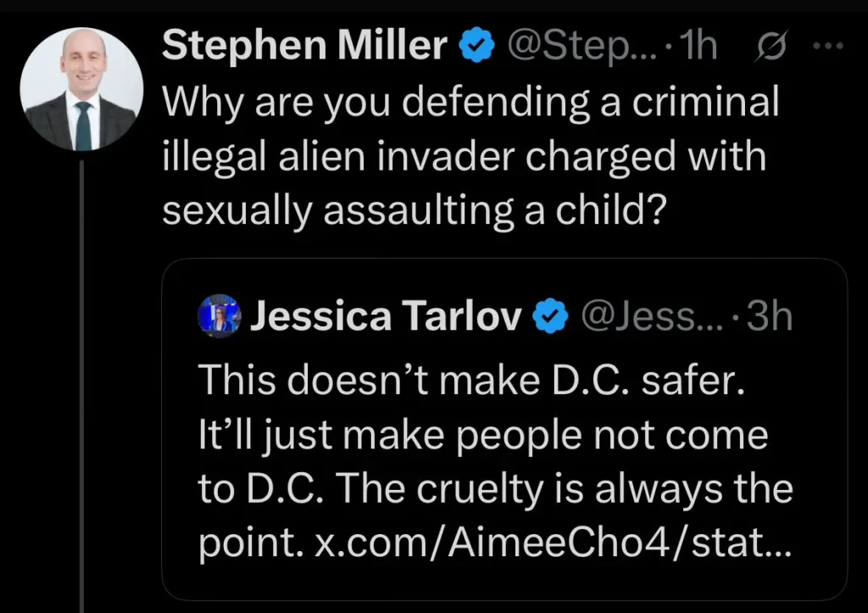
Task: Click the thread connector line below avatar
Action: coord(81,382)
